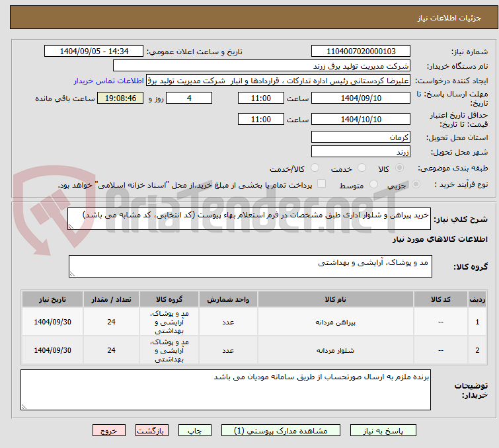Click the 'شلوار مردانه' item cell

(336, 350)
